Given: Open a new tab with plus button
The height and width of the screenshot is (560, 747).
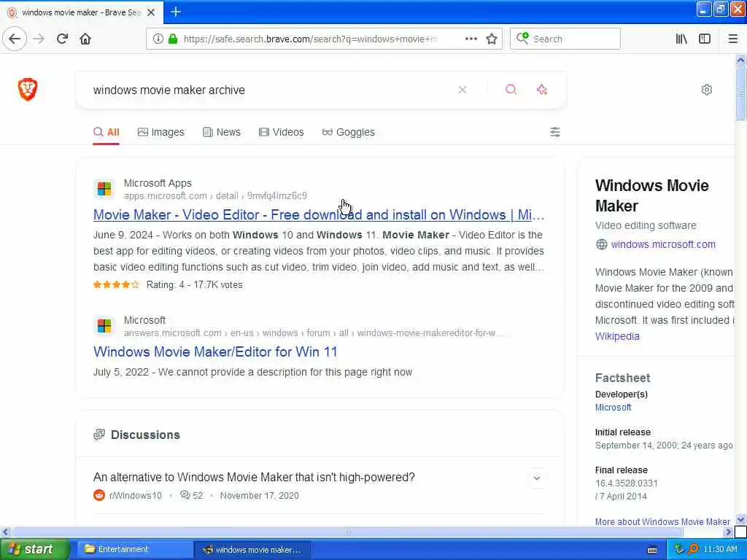Looking at the screenshot, I should 176,12.
